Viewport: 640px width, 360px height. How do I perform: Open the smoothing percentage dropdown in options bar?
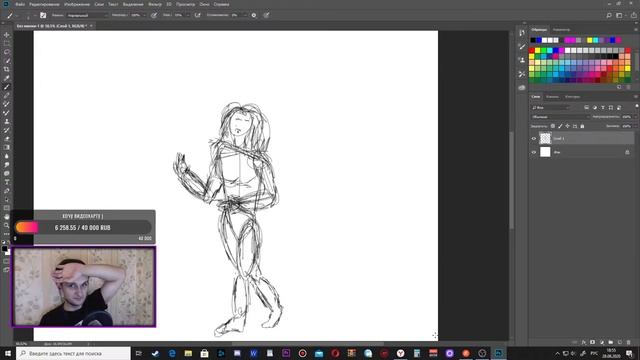point(245,15)
